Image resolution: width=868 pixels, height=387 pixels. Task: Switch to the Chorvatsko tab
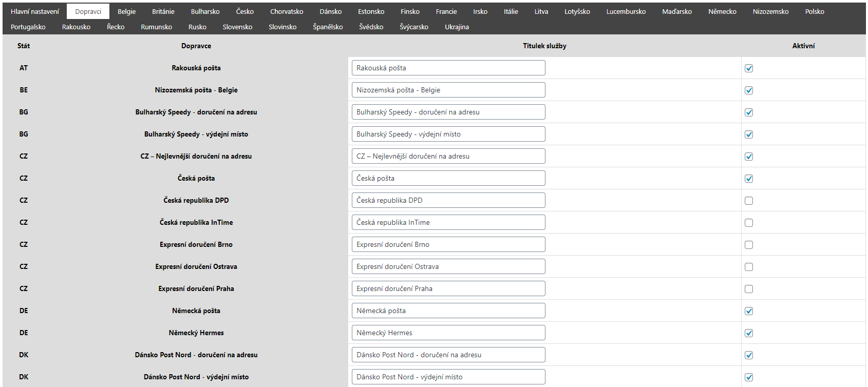[x=287, y=11]
